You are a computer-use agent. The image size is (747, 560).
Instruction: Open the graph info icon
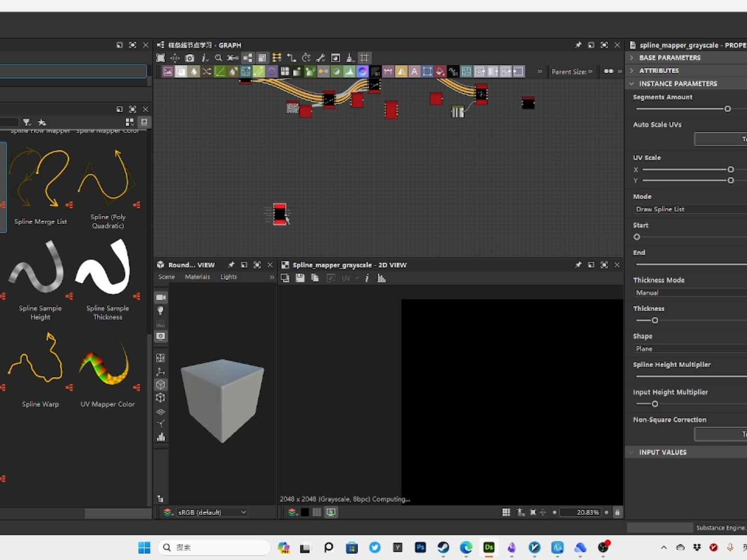coord(204,58)
